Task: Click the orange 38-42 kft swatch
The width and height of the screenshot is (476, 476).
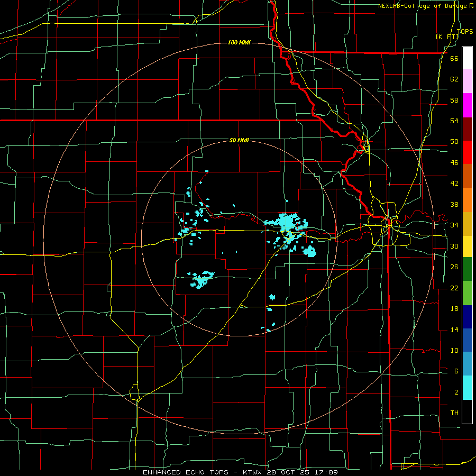Action: (467, 199)
